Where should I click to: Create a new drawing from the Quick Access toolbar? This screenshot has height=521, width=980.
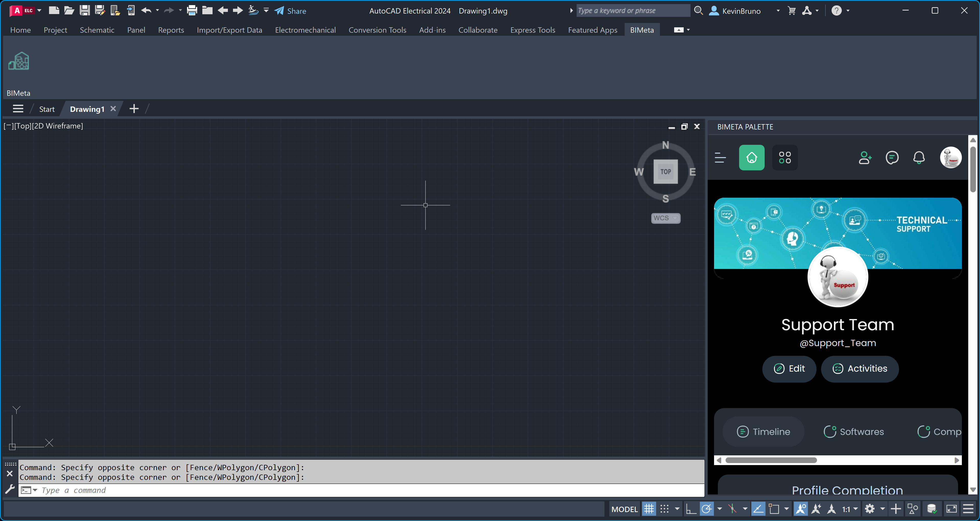pyautogui.click(x=54, y=11)
